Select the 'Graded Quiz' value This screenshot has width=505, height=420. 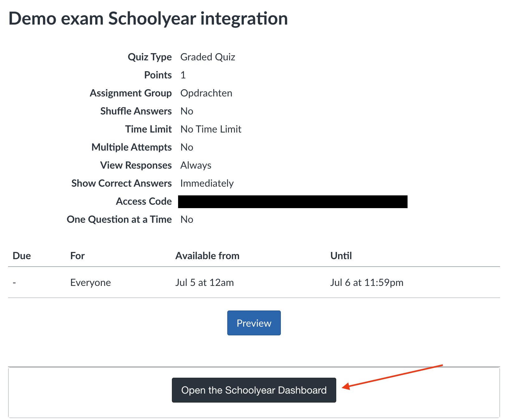tap(208, 57)
